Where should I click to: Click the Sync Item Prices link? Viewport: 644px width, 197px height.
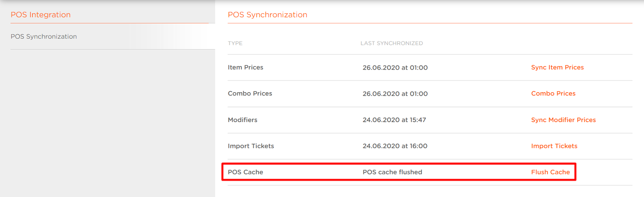pyautogui.click(x=557, y=67)
